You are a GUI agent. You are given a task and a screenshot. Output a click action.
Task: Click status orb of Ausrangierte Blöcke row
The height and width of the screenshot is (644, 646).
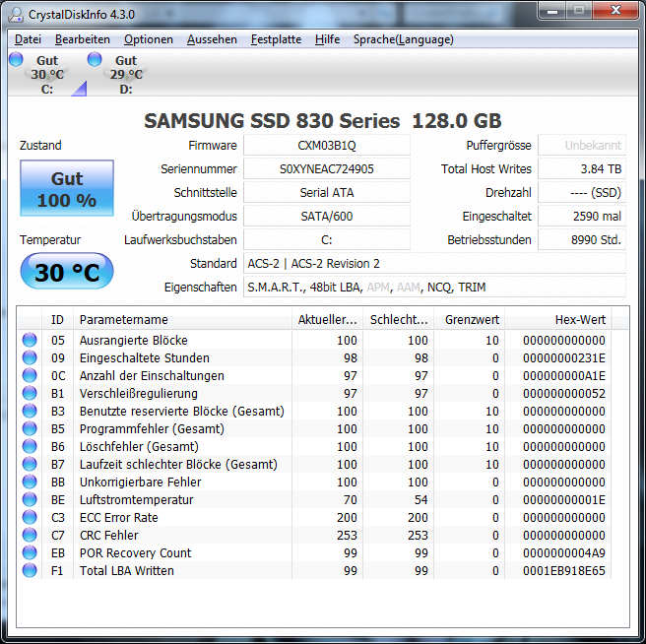pos(30,340)
